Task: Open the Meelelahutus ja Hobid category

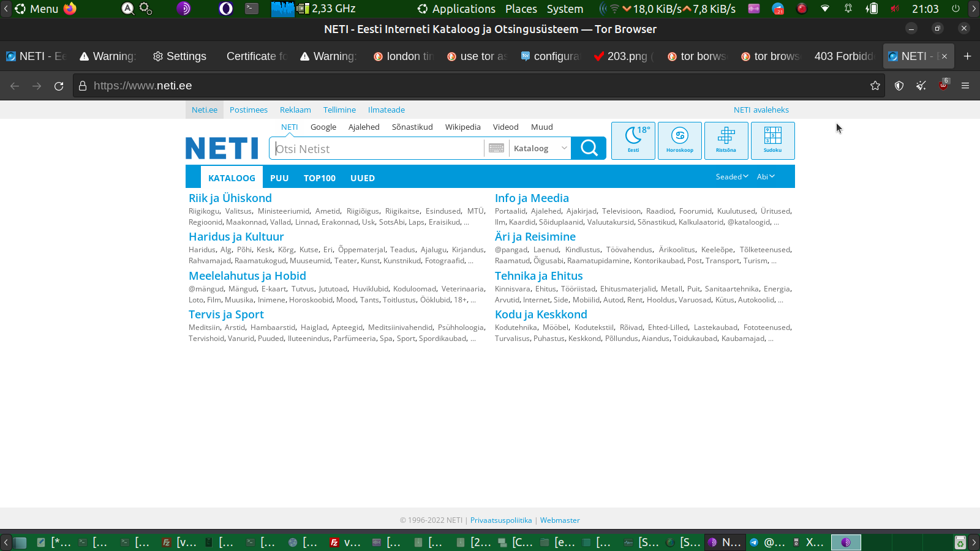Action: point(247,276)
